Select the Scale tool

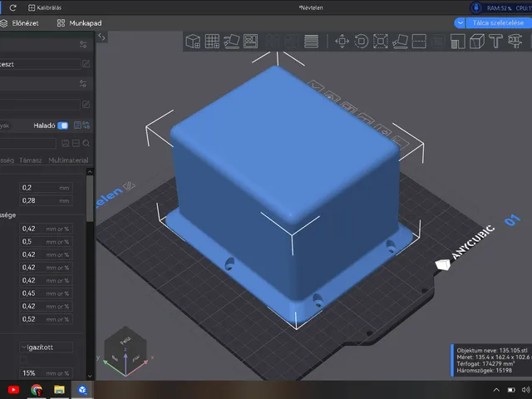point(381,42)
